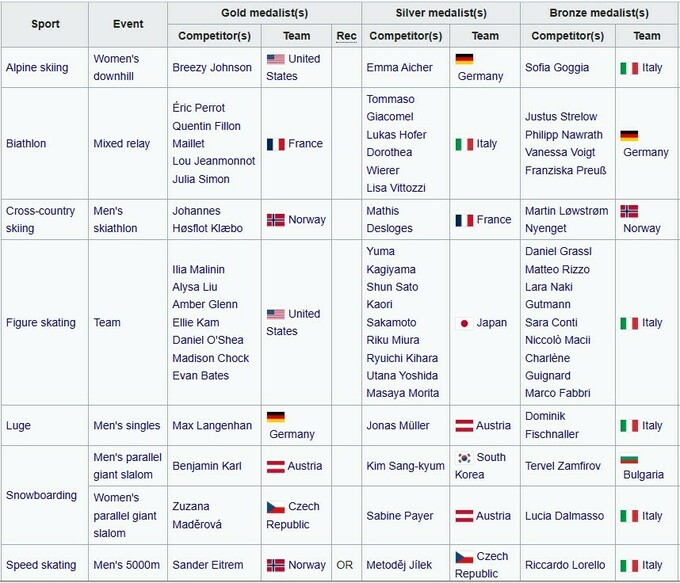Screen dimensions: 680x583
Task: Click the Rec column header abbreviation
Action: (346, 36)
